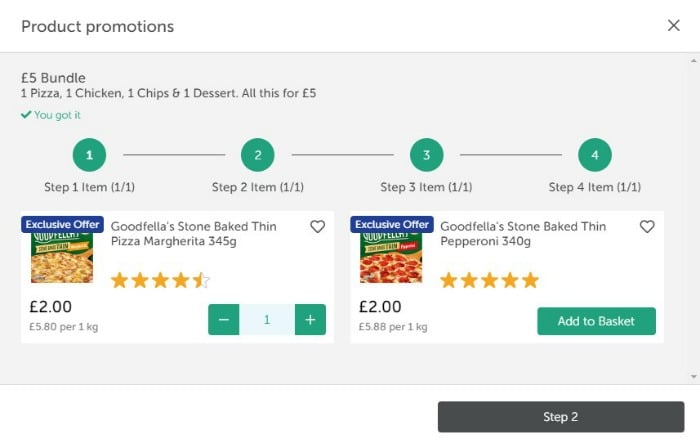The image size is (700, 448).
Task: Proceed with the Step 2 button
Action: click(561, 417)
